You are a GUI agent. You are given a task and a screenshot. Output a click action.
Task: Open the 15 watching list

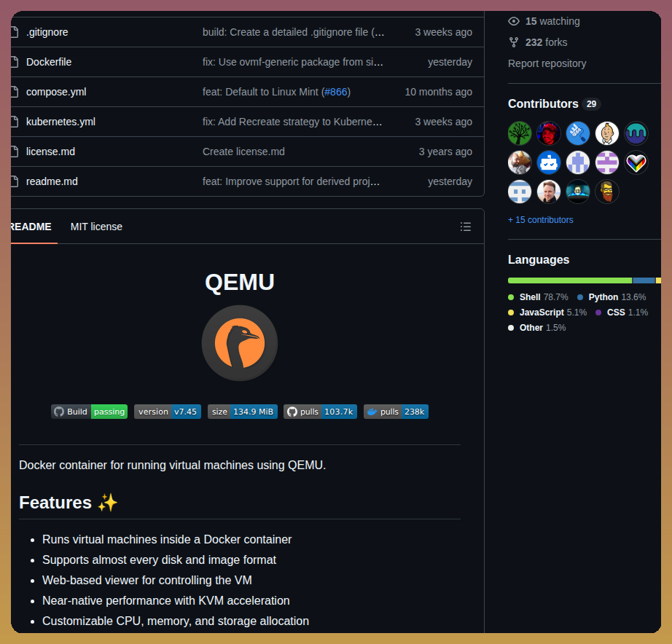click(552, 21)
